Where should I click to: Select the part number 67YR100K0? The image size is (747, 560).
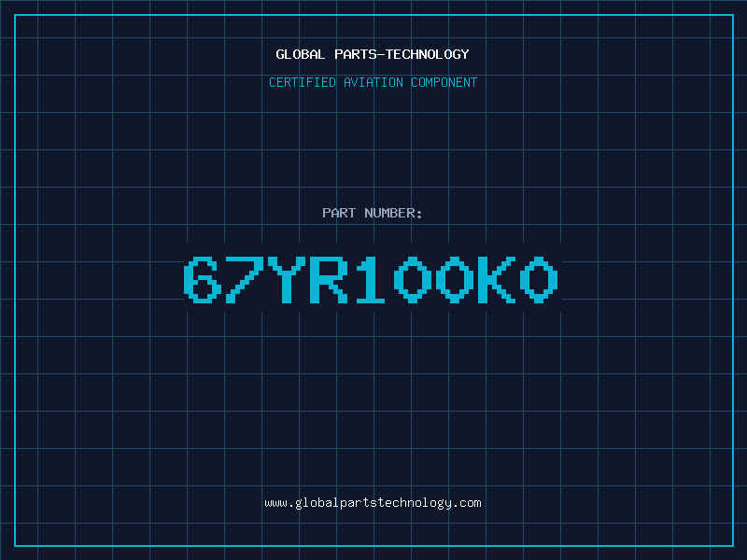(x=371, y=279)
